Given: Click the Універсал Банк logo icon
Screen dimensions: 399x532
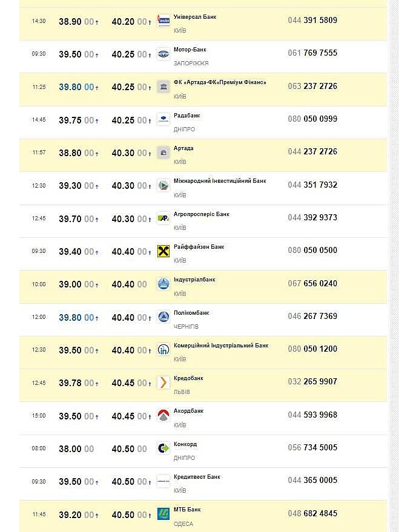Looking at the screenshot, I should coord(163,21).
